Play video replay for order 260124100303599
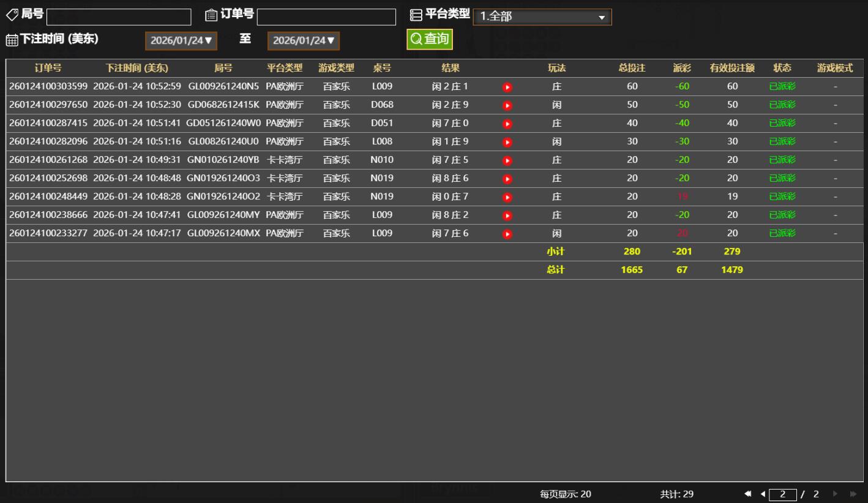The width and height of the screenshot is (868, 503). point(507,87)
